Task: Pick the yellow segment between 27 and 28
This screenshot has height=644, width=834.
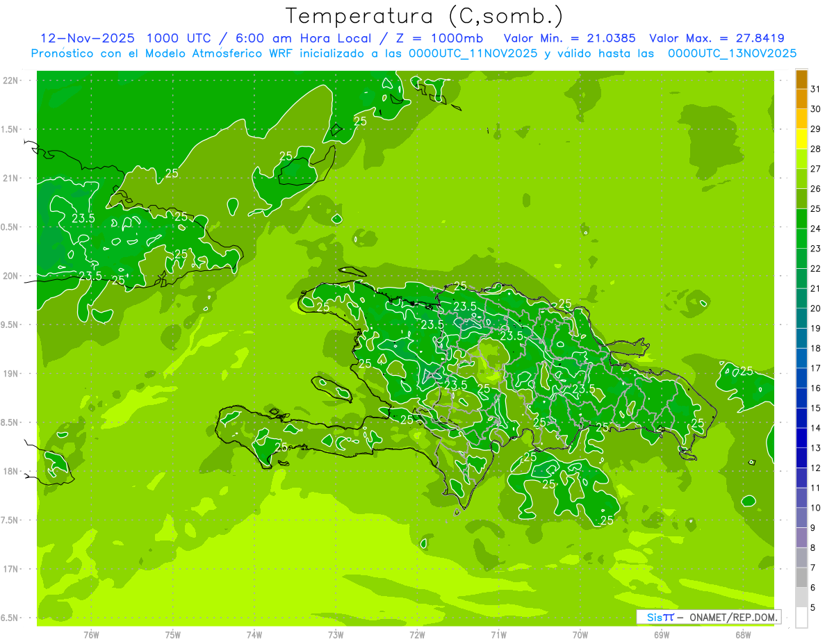Action: point(801,159)
